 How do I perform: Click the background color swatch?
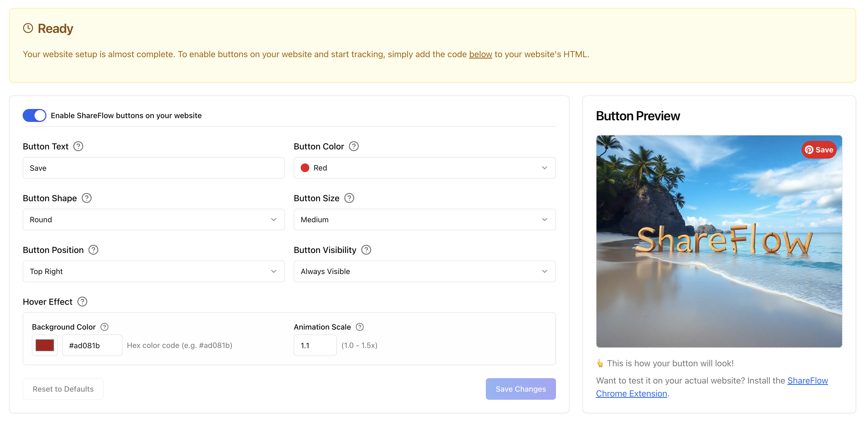point(45,345)
